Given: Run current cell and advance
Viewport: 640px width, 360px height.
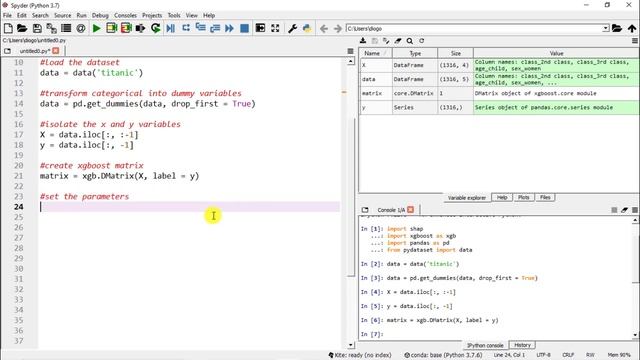Looking at the screenshot, I should click(126, 28).
